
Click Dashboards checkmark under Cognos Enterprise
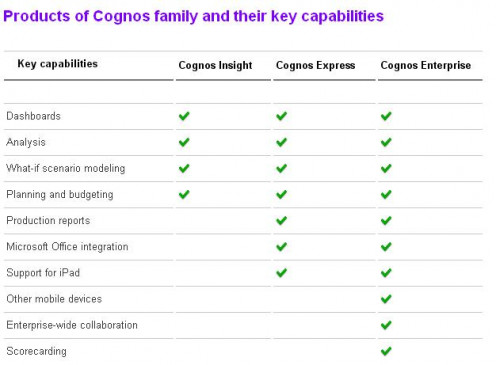[x=386, y=116]
